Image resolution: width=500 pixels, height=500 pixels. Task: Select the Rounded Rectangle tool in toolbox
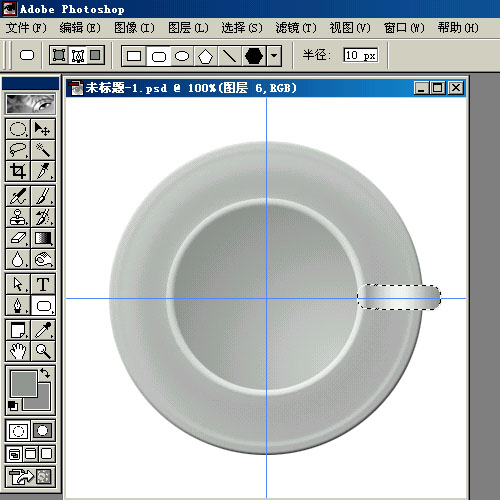pyautogui.click(x=43, y=305)
